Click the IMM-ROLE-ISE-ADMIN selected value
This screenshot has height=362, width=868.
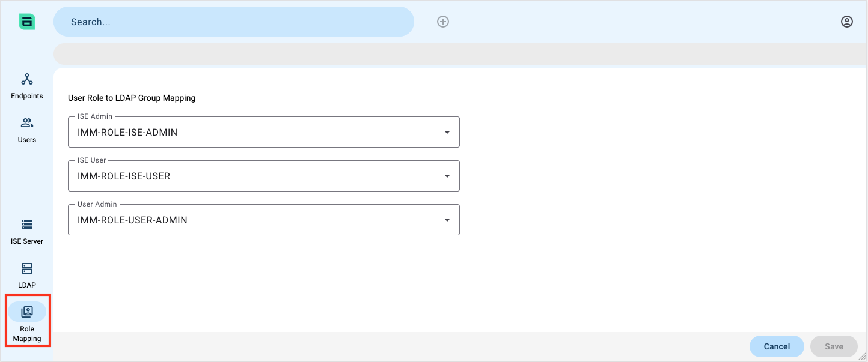(x=127, y=132)
